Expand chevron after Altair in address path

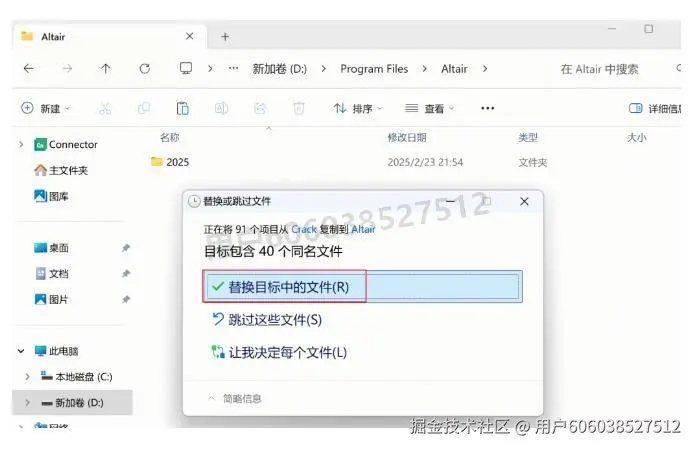pyautogui.click(x=485, y=69)
